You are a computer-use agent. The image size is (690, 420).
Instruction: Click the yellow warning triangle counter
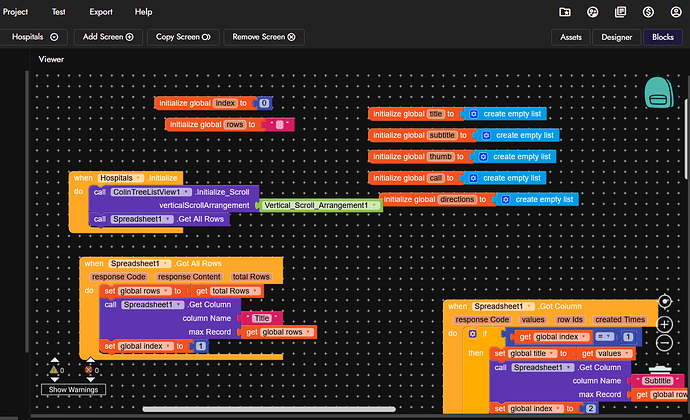(54, 370)
